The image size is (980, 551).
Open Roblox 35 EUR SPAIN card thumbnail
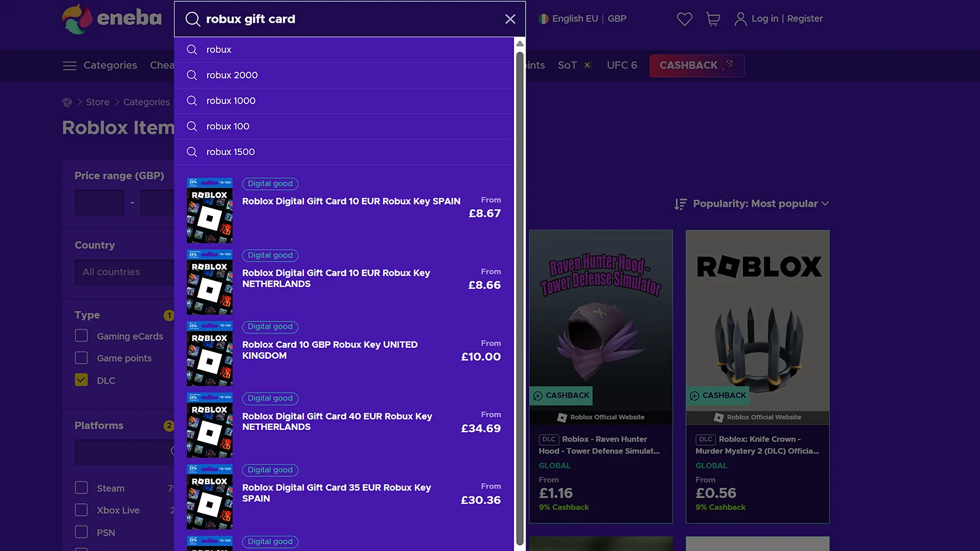pos(209,497)
